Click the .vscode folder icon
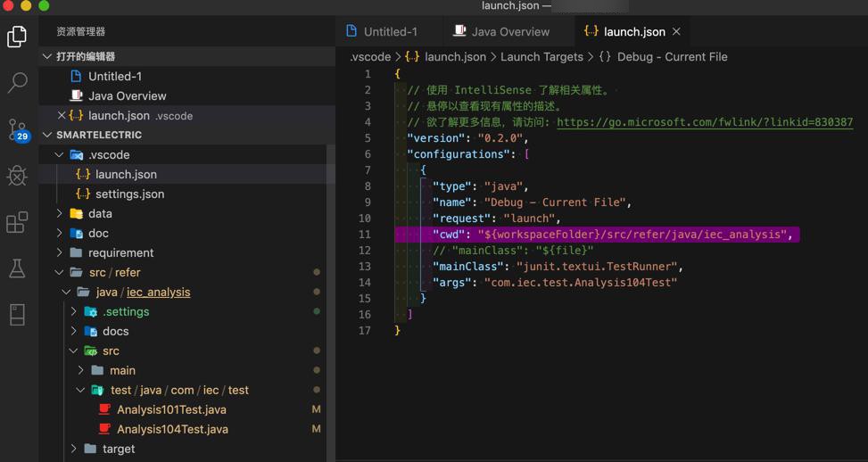The width and height of the screenshot is (868, 462). click(77, 155)
